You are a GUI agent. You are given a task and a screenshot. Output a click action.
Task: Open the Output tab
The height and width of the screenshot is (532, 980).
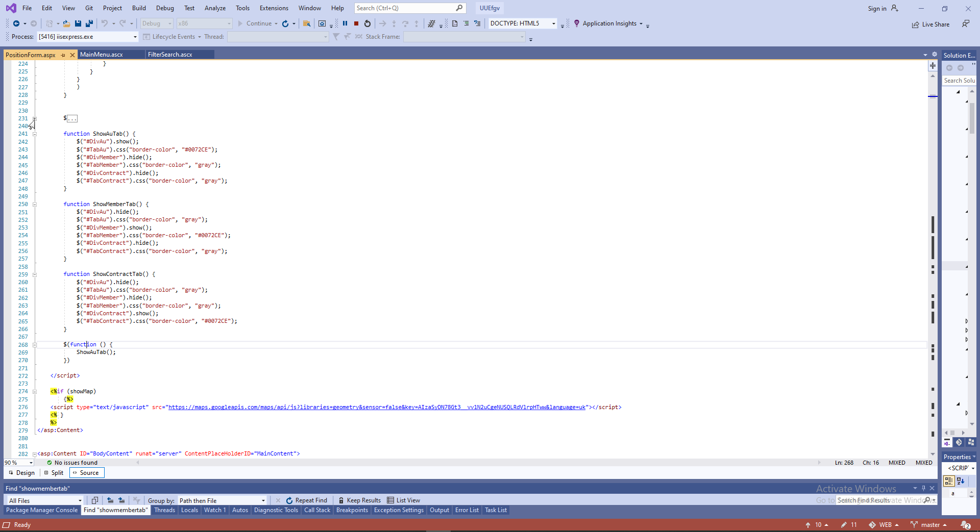click(439, 510)
